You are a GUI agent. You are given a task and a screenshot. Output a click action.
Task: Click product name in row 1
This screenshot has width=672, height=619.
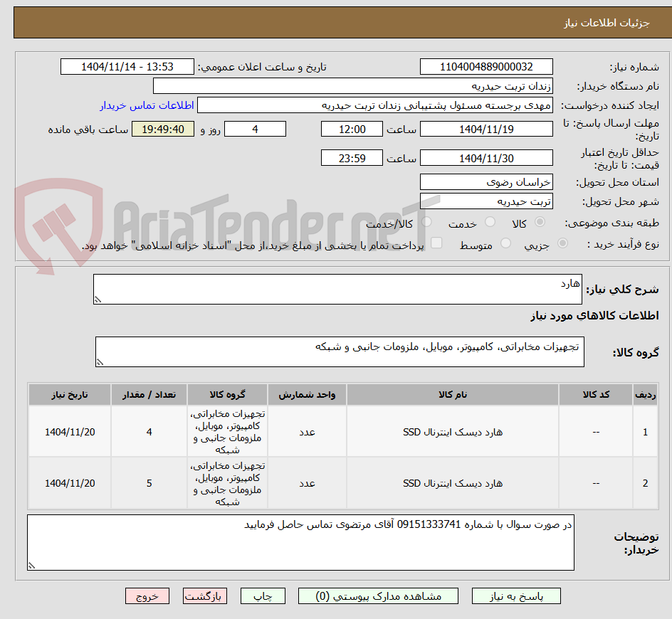click(453, 432)
